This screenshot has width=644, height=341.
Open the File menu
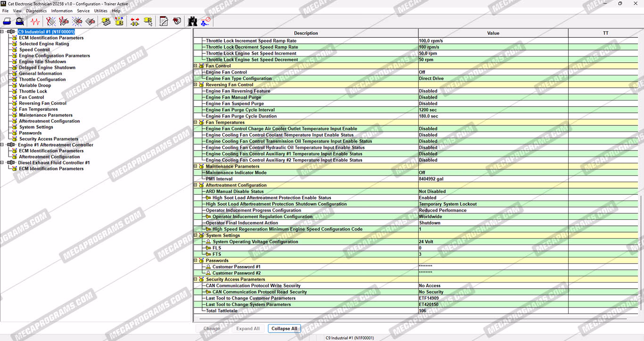pos(6,11)
